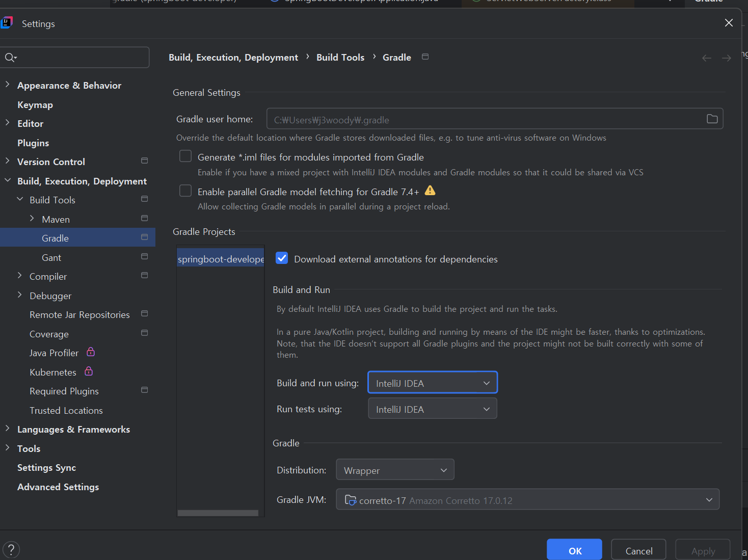
Task: Click the folder browse icon for Gradle user home
Action: pos(712,119)
